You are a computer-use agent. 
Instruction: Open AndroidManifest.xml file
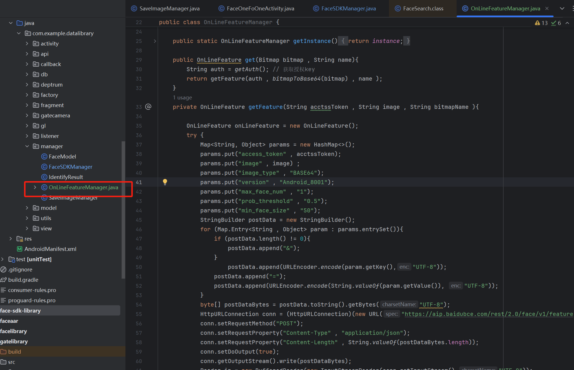click(50, 249)
